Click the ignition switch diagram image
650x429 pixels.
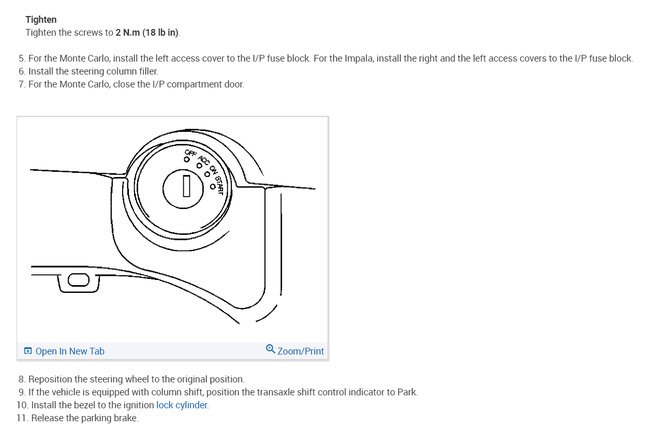click(172, 230)
